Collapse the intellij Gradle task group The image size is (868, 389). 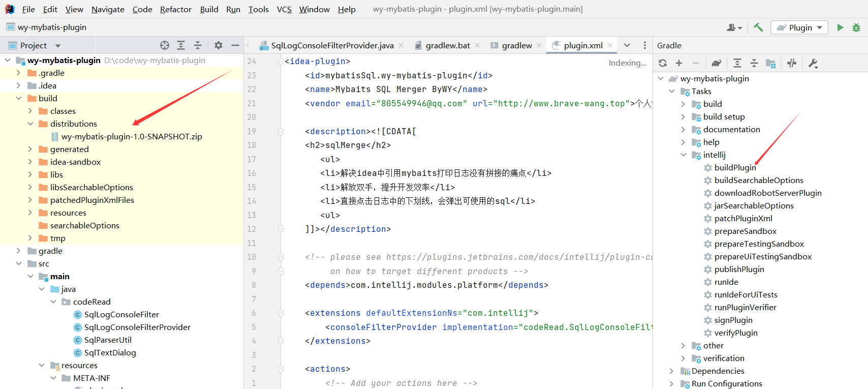[x=684, y=155]
